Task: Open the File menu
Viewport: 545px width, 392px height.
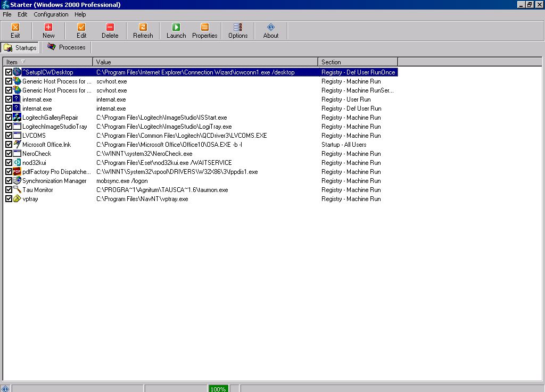Action: tap(7, 14)
